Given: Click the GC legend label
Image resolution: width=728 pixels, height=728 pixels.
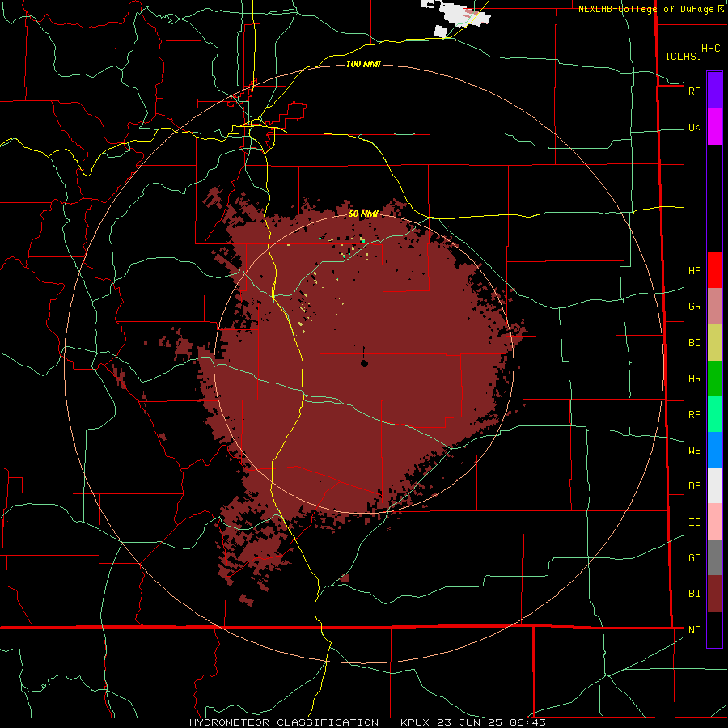Looking at the screenshot, I should point(694,558).
